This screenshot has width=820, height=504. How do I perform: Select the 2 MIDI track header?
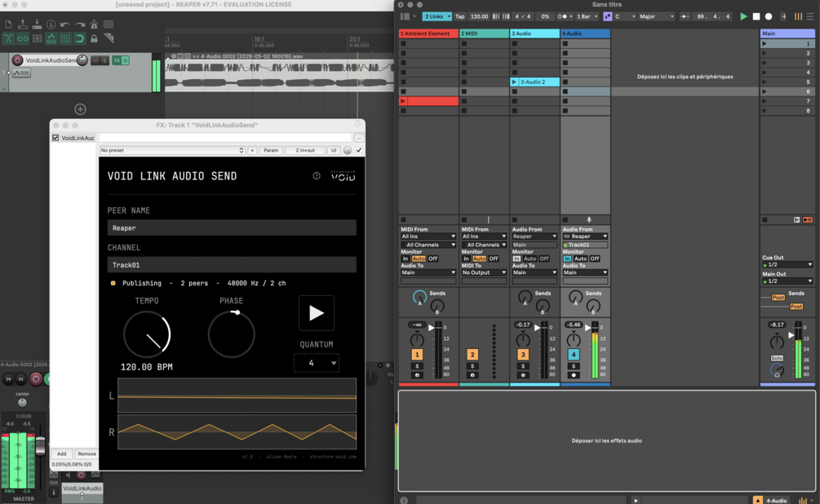[x=484, y=33]
